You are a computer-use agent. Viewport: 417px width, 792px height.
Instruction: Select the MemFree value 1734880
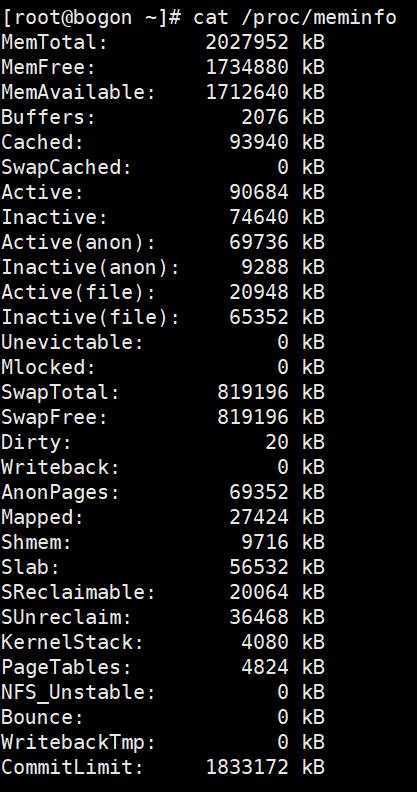tap(247, 67)
